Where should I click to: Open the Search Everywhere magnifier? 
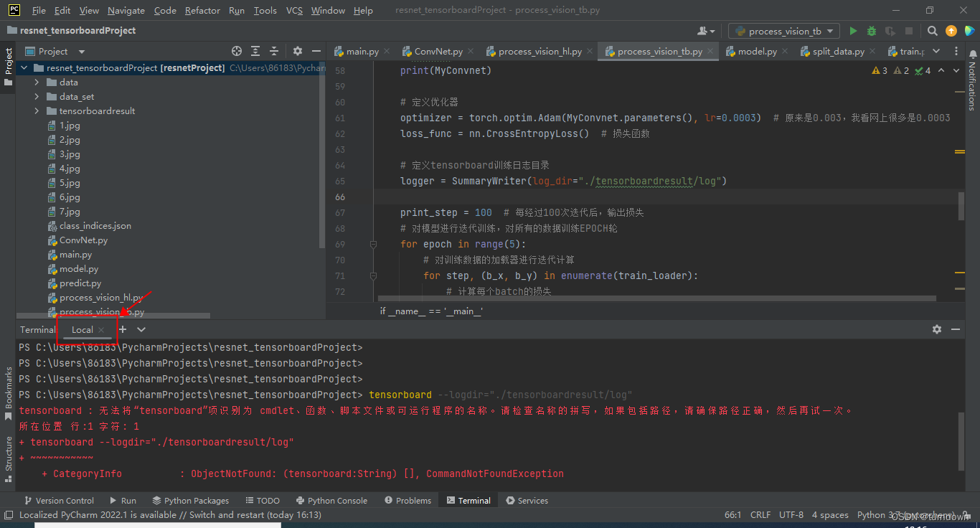(933, 31)
